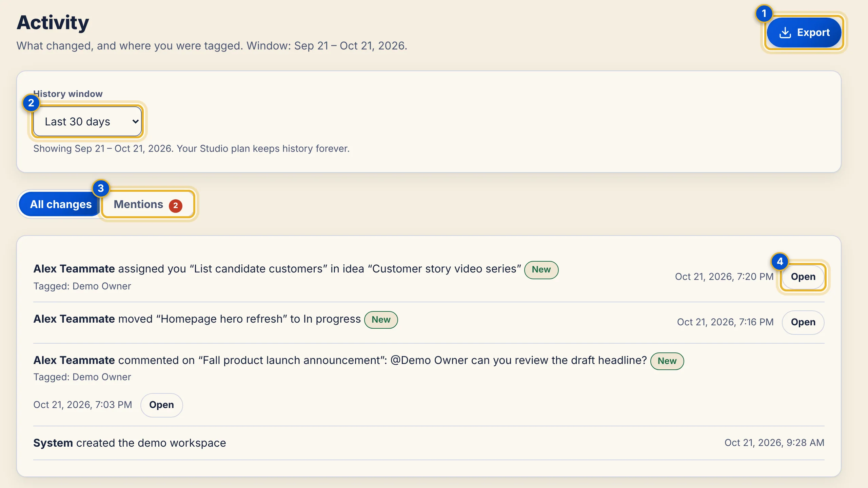Image resolution: width=868 pixels, height=488 pixels.
Task: Open the "Fall product launch announcement" comment
Action: (161, 405)
